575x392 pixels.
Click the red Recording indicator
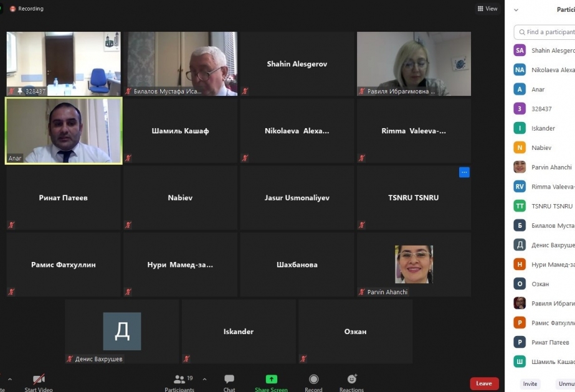coord(26,9)
